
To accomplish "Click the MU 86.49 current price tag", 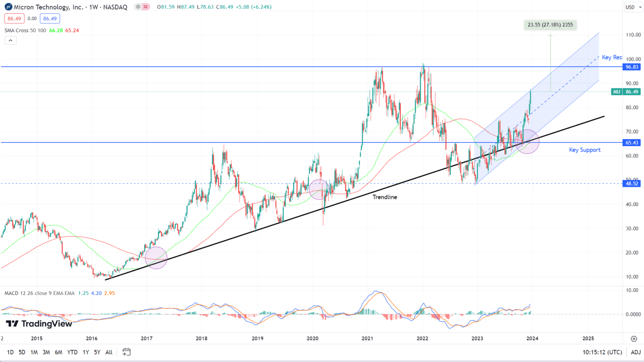I will coord(626,92).
